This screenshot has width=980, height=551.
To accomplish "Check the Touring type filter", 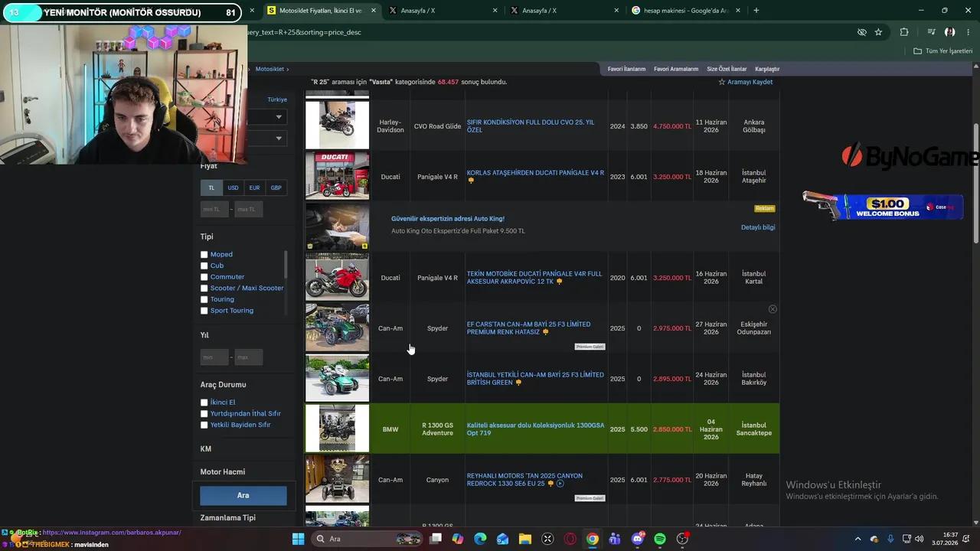I will pos(204,299).
